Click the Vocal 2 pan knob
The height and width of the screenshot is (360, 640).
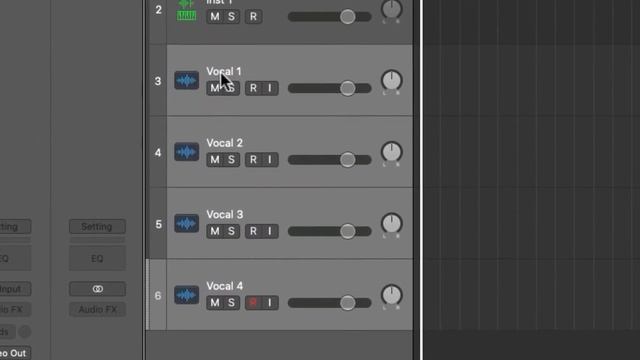pyautogui.click(x=391, y=152)
